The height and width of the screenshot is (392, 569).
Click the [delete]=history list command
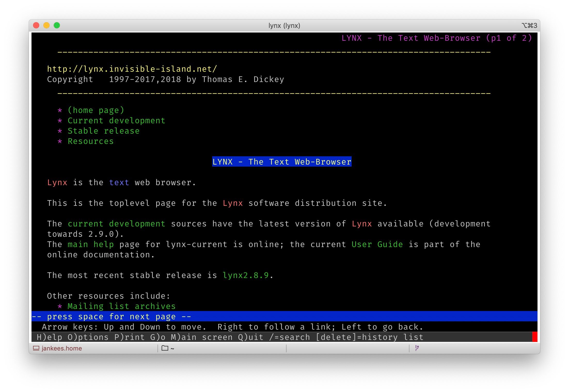pyautogui.click(x=369, y=337)
